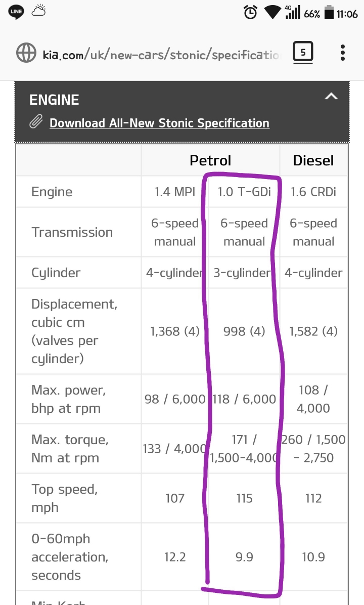Select the Diesel column header
364x605 pixels.
313,160
